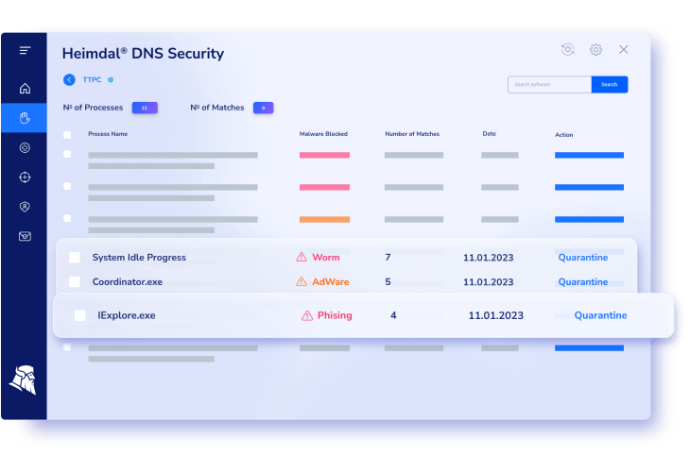Screen dimensions: 690x472
Task: Select the hand (DNS Security) sidebar icon
Action: [x=25, y=118]
